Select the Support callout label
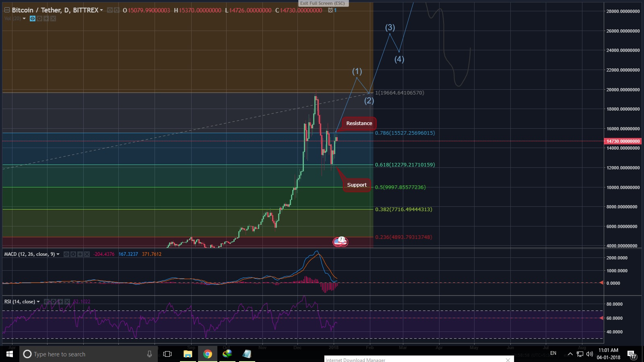This screenshot has height=362, width=644. [357, 185]
